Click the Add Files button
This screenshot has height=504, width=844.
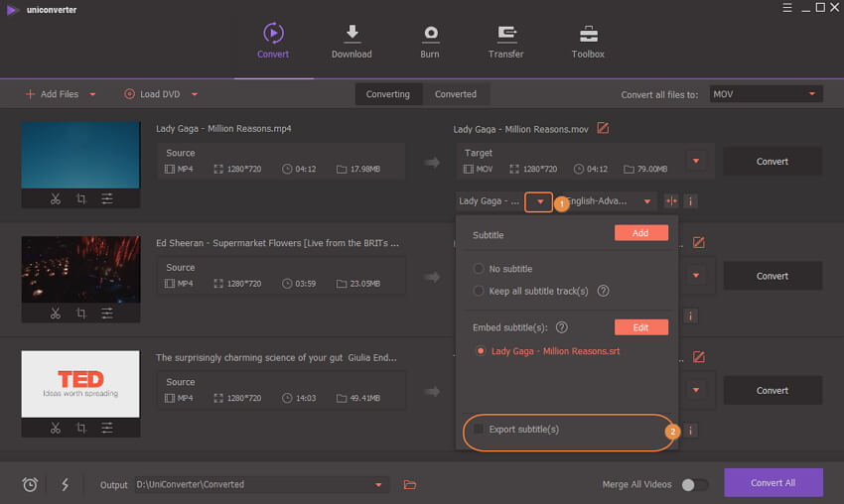tap(53, 94)
